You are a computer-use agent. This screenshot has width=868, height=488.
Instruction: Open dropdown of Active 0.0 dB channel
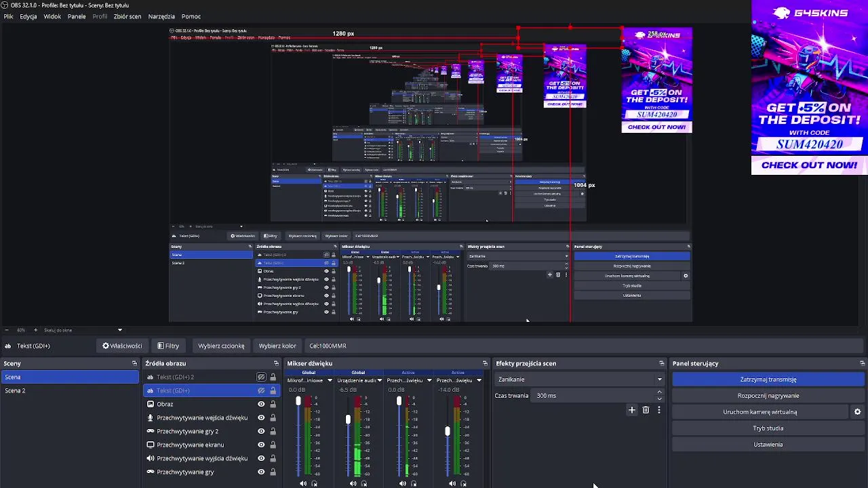point(429,381)
